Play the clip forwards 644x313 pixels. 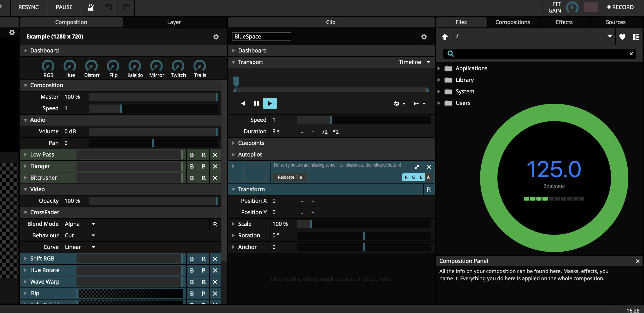click(270, 103)
